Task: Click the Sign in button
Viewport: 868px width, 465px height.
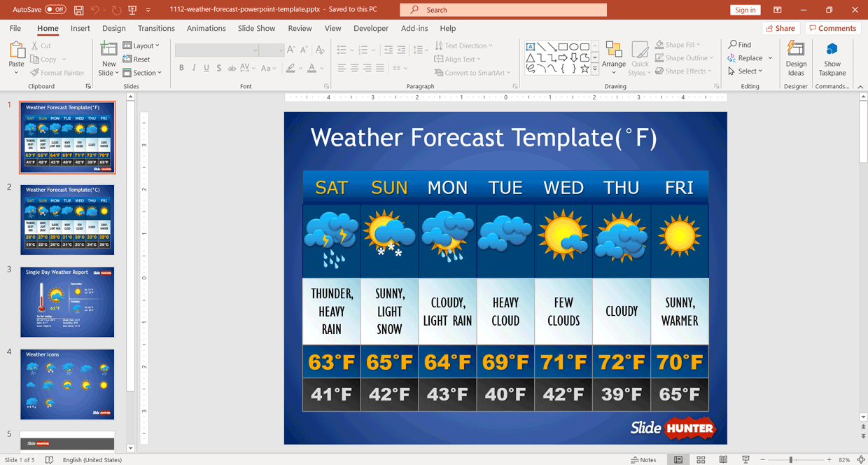Action: click(x=744, y=9)
